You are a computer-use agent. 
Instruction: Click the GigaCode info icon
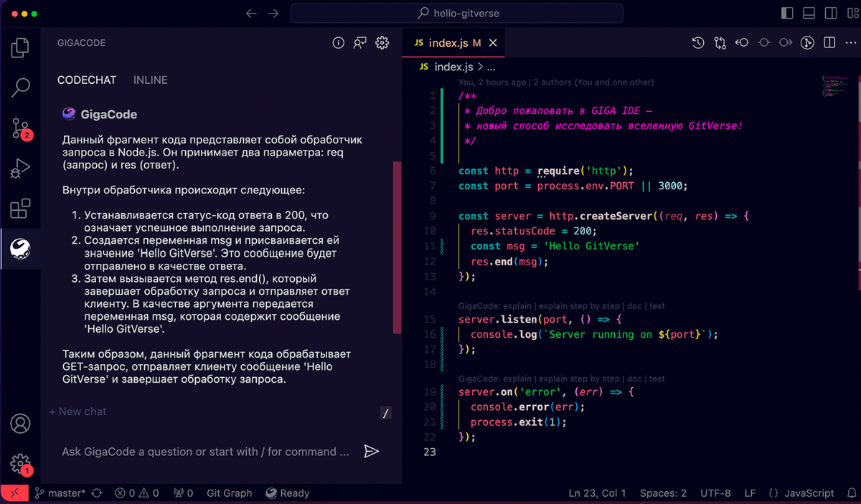point(339,43)
